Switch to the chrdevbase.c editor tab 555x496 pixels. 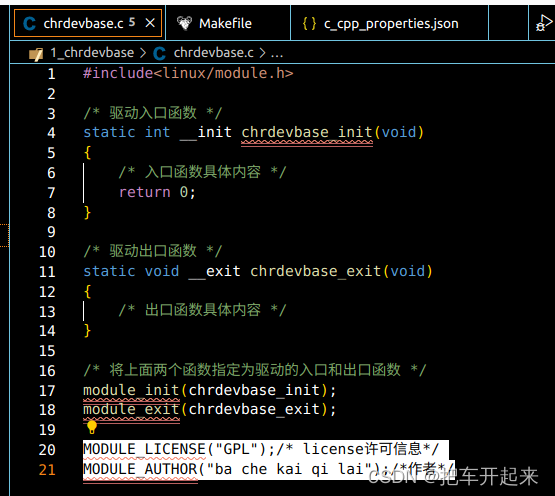(x=88, y=23)
